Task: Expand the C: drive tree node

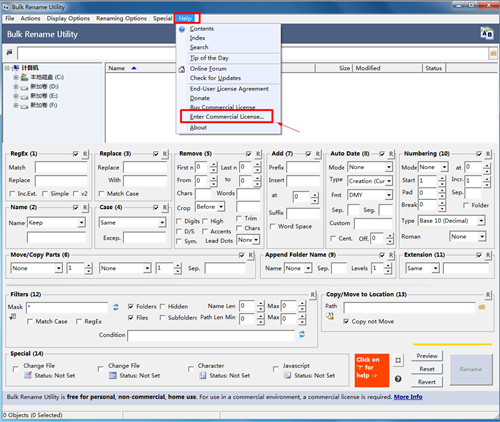Action: pyautogui.click(x=15, y=77)
